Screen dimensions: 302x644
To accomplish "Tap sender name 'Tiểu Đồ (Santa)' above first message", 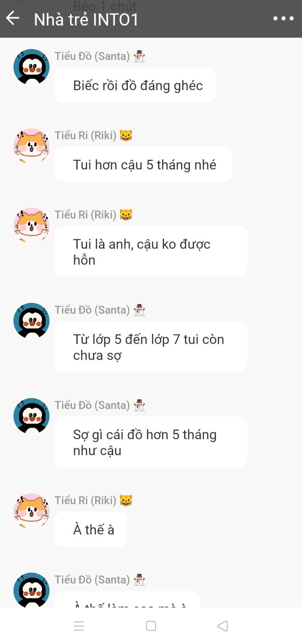I will point(92,56).
